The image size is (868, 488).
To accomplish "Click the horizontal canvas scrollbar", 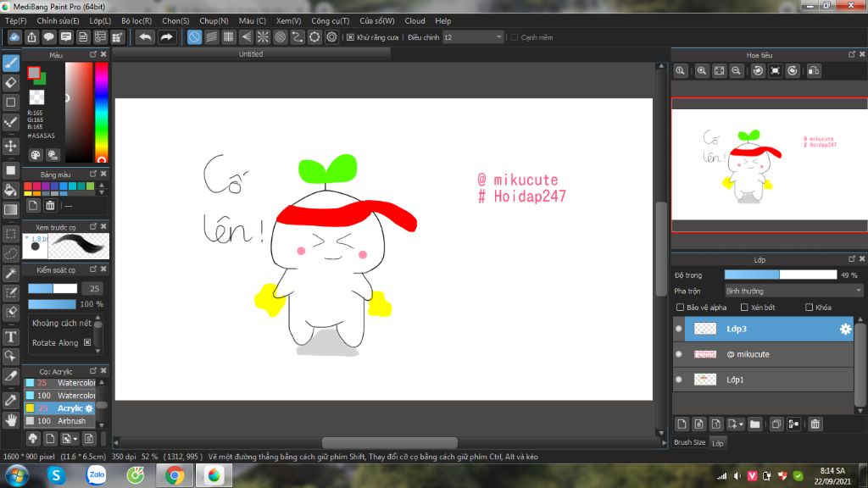I will (389, 442).
